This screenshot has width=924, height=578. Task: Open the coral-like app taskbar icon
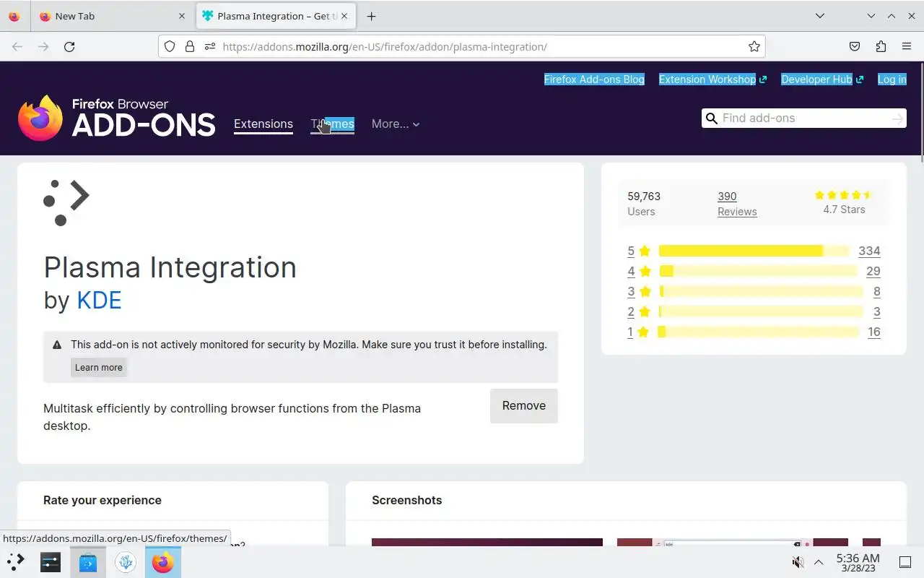(126, 562)
